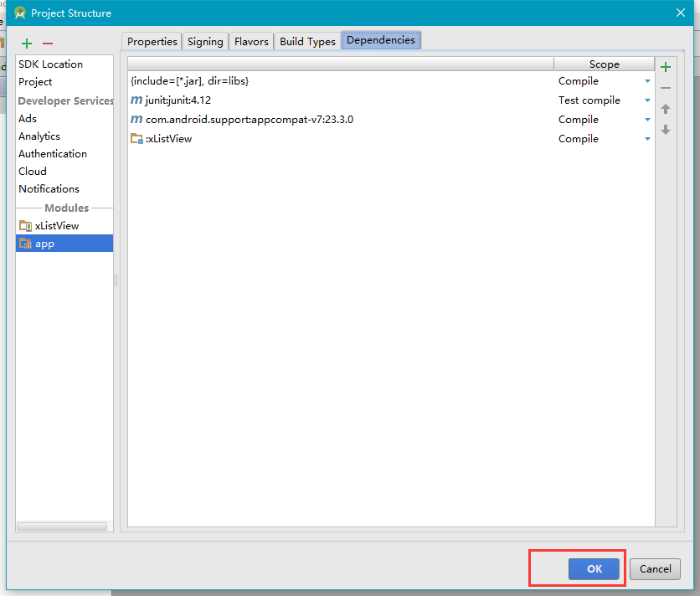Move dependency up with arrow icon
700x596 pixels.
(x=666, y=109)
